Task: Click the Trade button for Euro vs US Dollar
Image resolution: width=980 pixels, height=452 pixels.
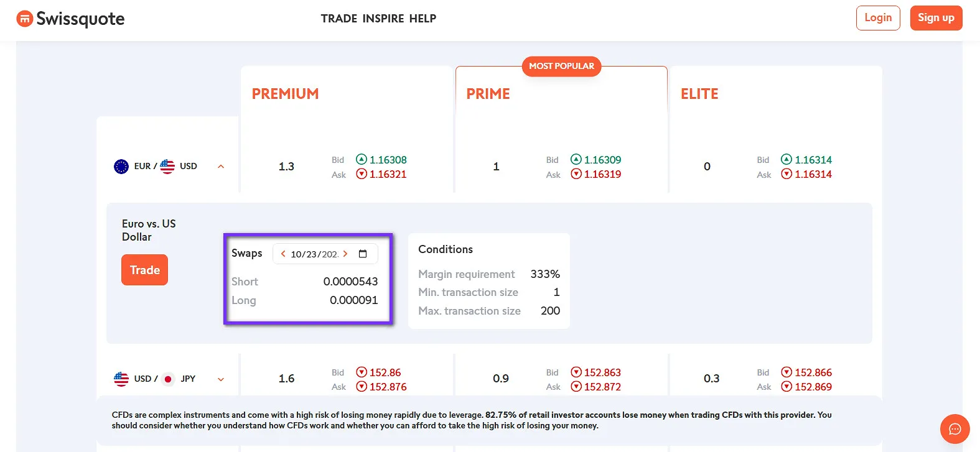Action: tap(144, 270)
